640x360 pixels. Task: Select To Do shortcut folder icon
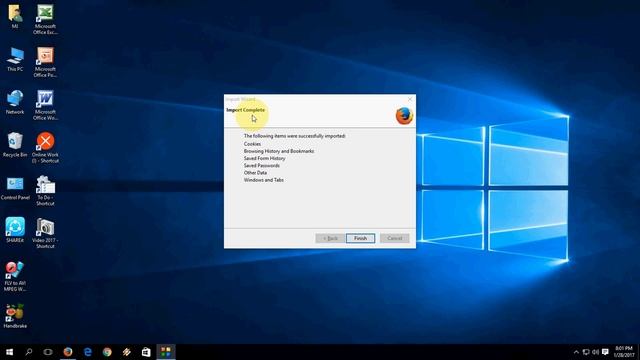[45, 191]
